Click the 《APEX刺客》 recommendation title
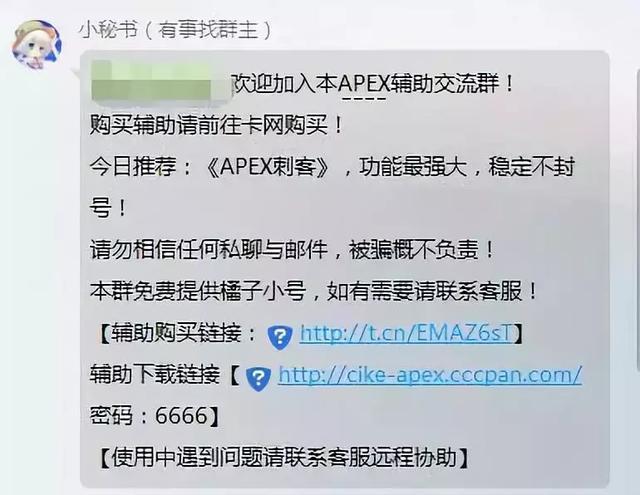 coord(267,166)
